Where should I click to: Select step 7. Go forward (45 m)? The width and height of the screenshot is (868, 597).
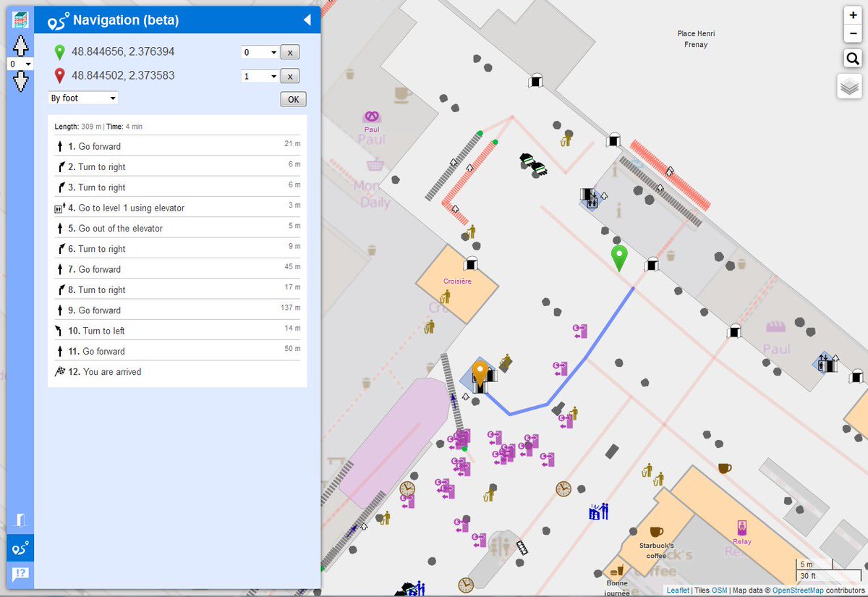[178, 268]
